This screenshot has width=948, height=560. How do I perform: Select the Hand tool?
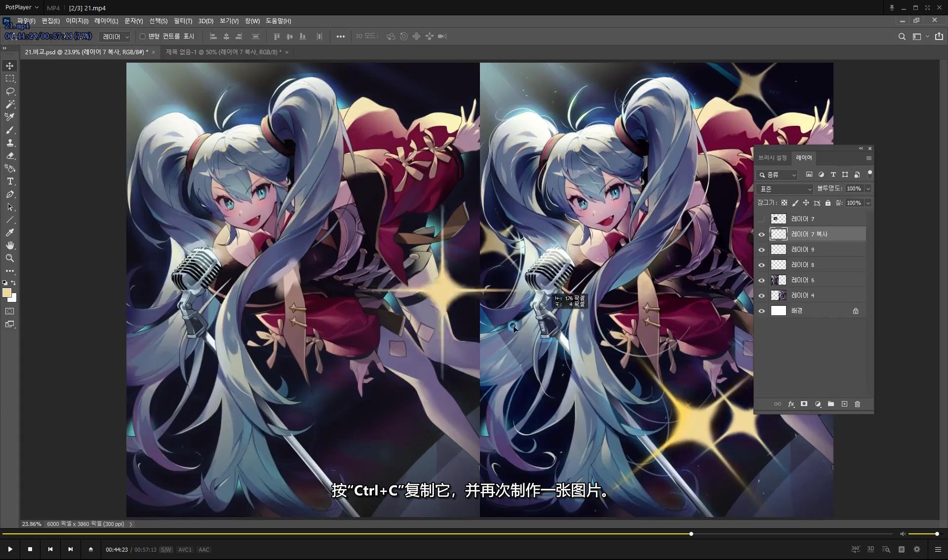click(10, 245)
